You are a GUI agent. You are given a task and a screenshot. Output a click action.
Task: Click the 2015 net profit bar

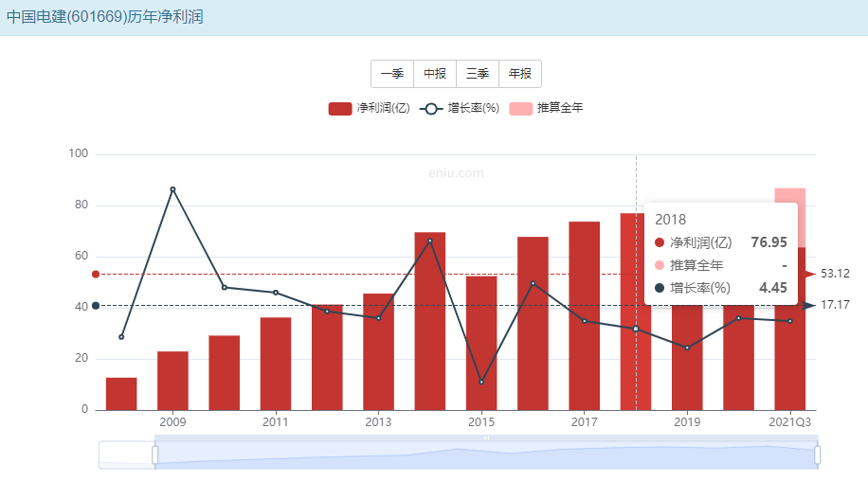tap(481, 343)
